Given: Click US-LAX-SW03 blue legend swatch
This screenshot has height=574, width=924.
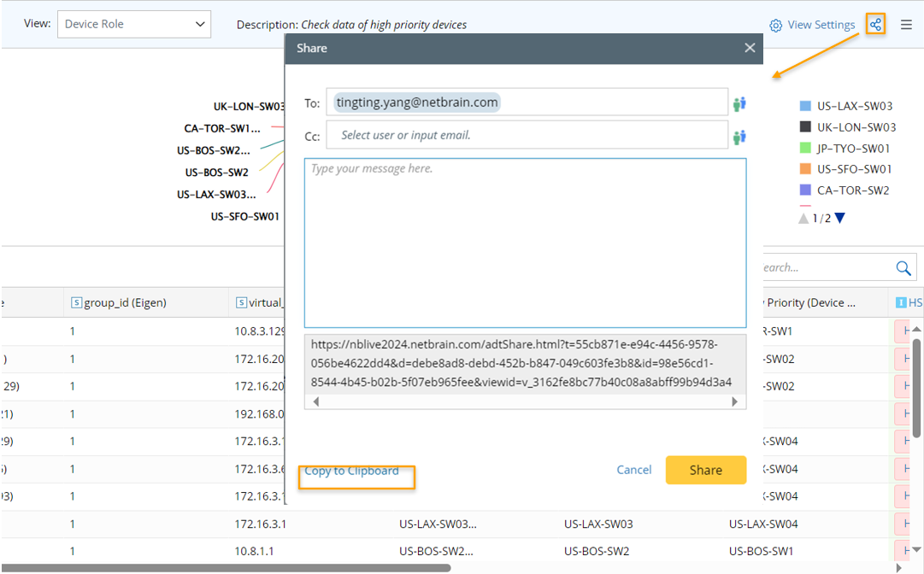Looking at the screenshot, I should point(804,107).
